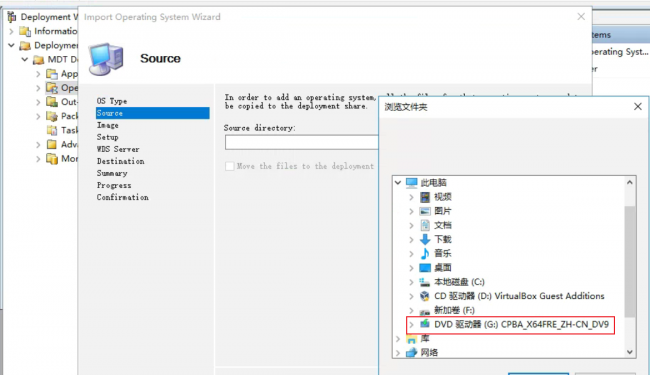The image size is (650, 375).
Task: Click the Documents (文档) folder icon
Action: pyautogui.click(x=425, y=225)
